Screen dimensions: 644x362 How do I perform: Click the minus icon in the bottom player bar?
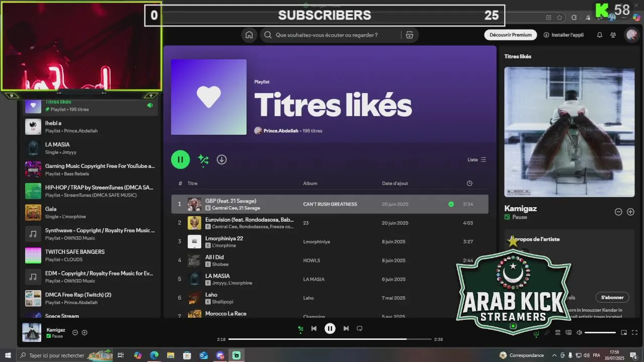[75, 332]
